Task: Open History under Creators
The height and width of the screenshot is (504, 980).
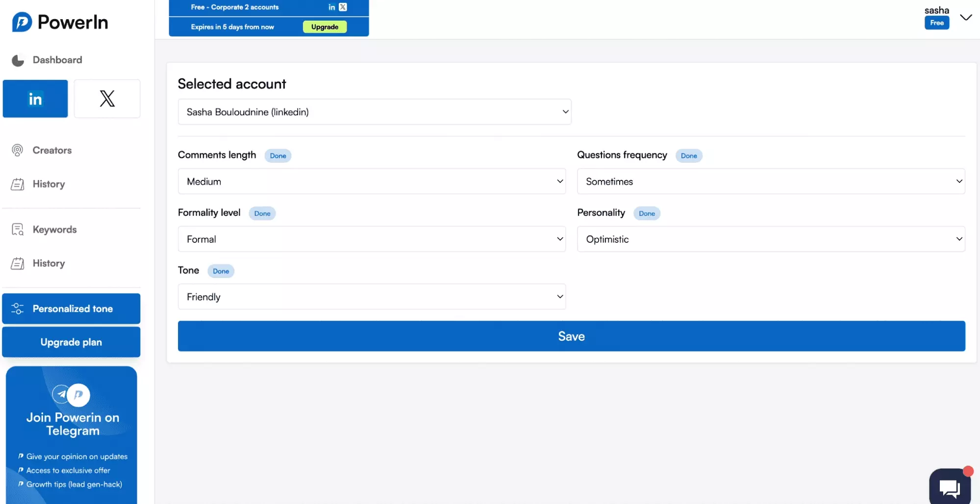Action: (49, 184)
